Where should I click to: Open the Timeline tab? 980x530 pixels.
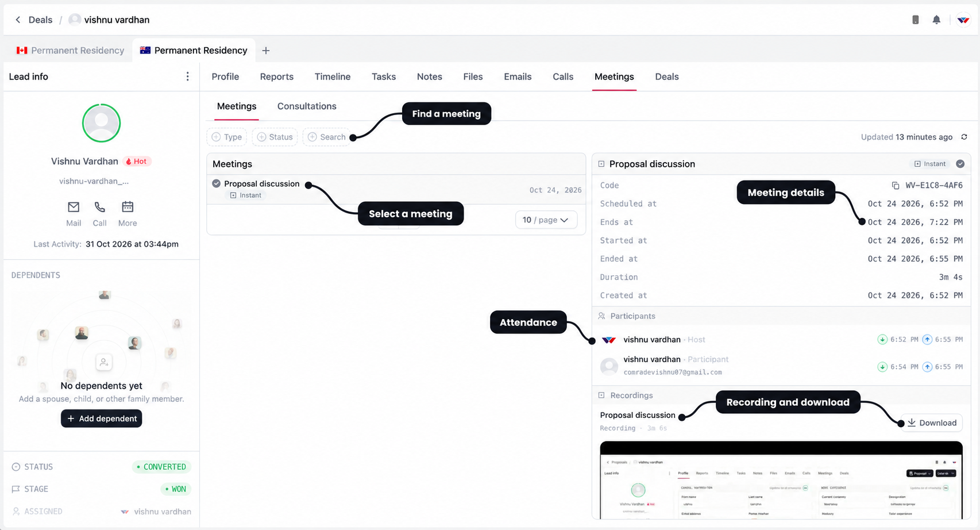(x=333, y=76)
